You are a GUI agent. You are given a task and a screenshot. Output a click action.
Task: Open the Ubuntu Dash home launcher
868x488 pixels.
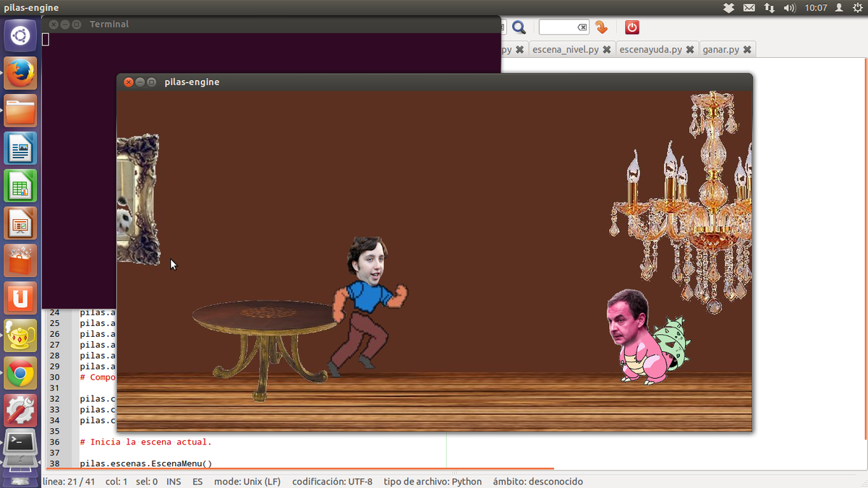click(20, 35)
